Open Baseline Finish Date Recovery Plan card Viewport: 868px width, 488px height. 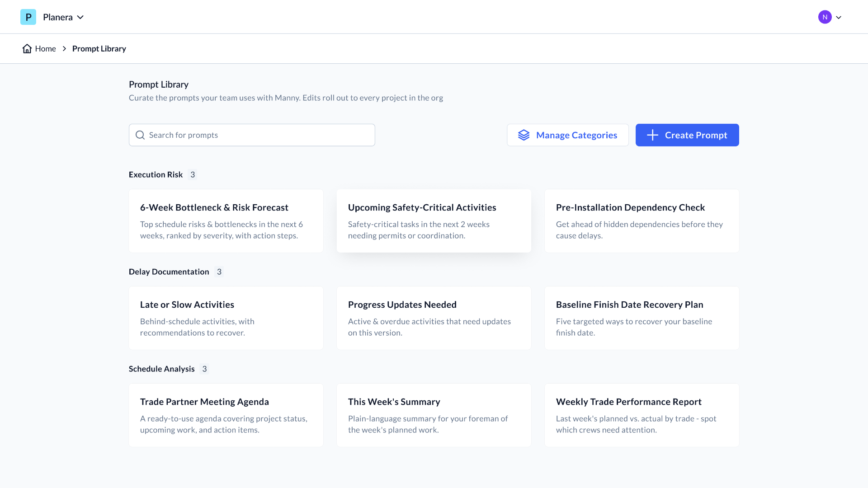(642, 318)
